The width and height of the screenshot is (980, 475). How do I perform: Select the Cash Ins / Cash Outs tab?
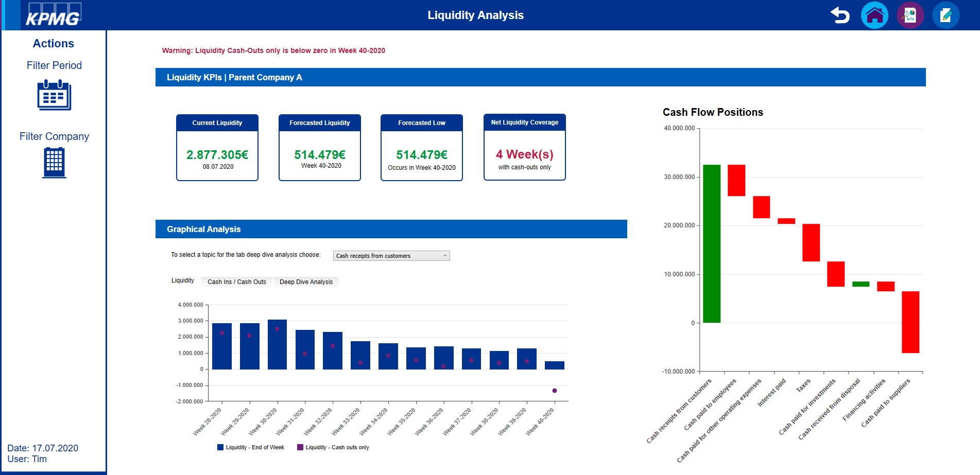coord(237,282)
